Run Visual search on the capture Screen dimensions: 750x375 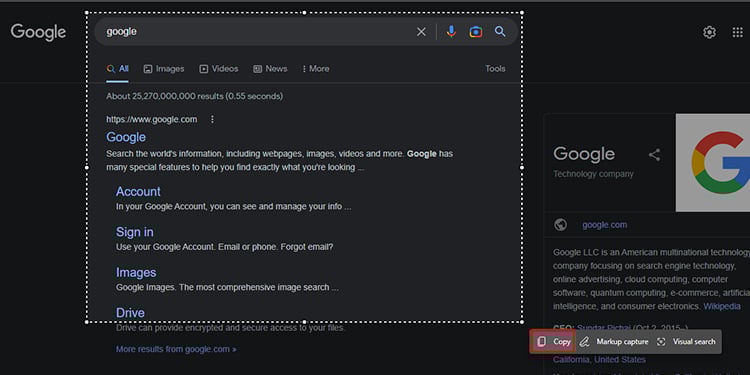(x=686, y=342)
